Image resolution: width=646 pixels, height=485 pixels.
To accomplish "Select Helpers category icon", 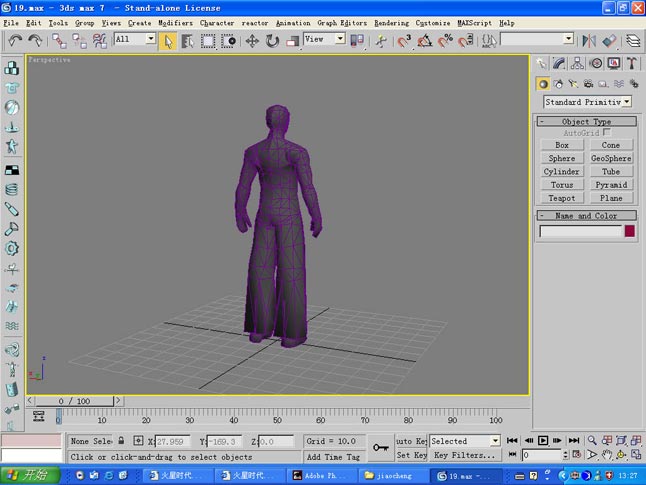I will (603, 84).
